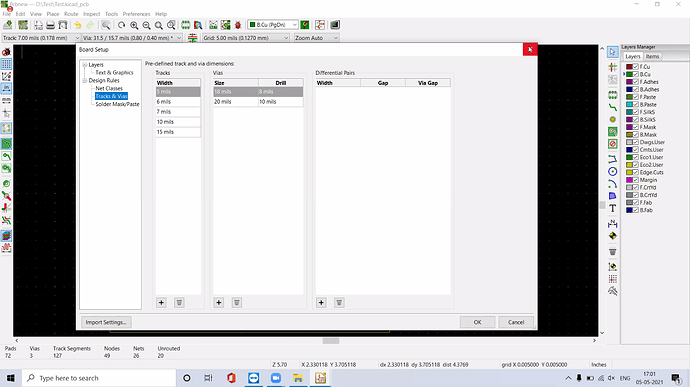Click the Margin layer color swatch
Image resolution: width=690 pixels, height=387 pixels.
pos(629,180)
